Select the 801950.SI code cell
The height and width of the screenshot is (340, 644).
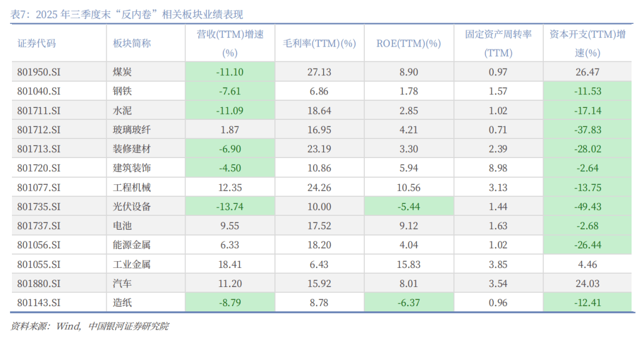coord(39,72)
